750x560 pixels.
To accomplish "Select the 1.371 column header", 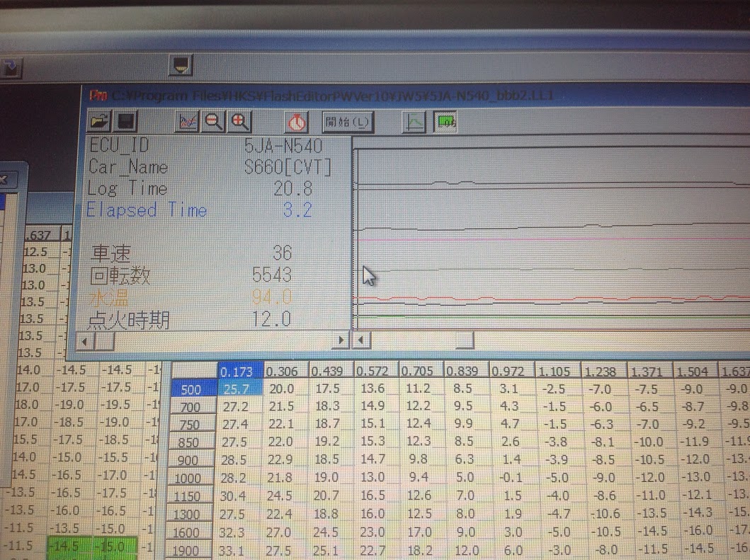I will point(649,371).
